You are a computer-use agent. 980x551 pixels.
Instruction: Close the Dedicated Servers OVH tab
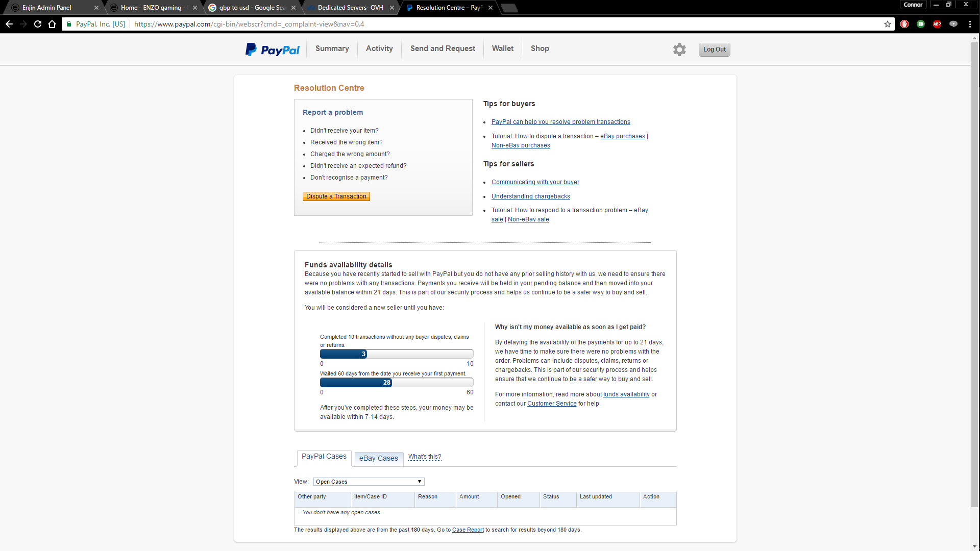(392, 8)
